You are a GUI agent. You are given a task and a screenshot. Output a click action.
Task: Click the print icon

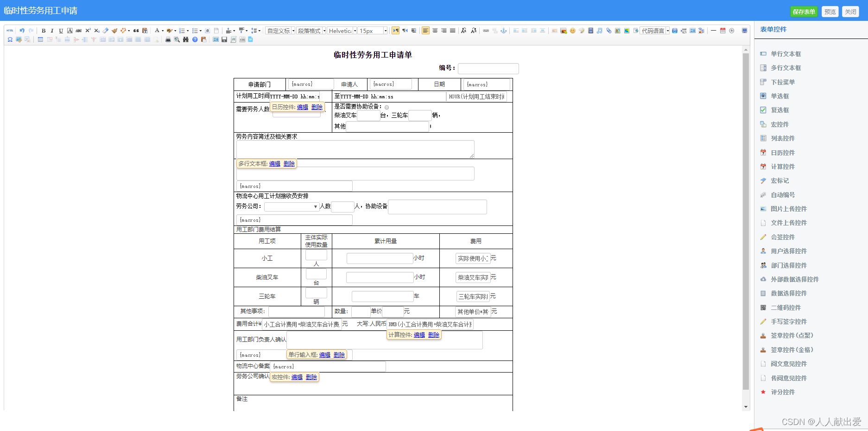click(168, 39)
